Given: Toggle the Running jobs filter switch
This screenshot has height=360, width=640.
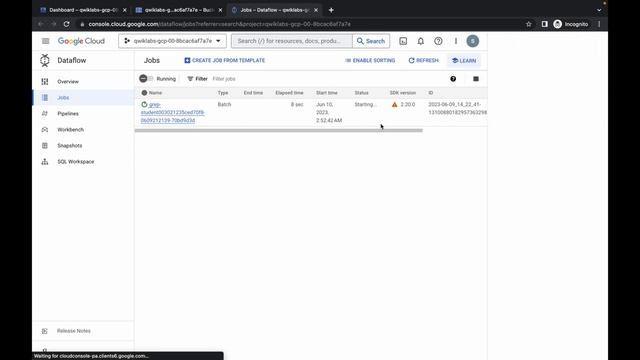Looking at the screenshot, I should click(146, 78).
